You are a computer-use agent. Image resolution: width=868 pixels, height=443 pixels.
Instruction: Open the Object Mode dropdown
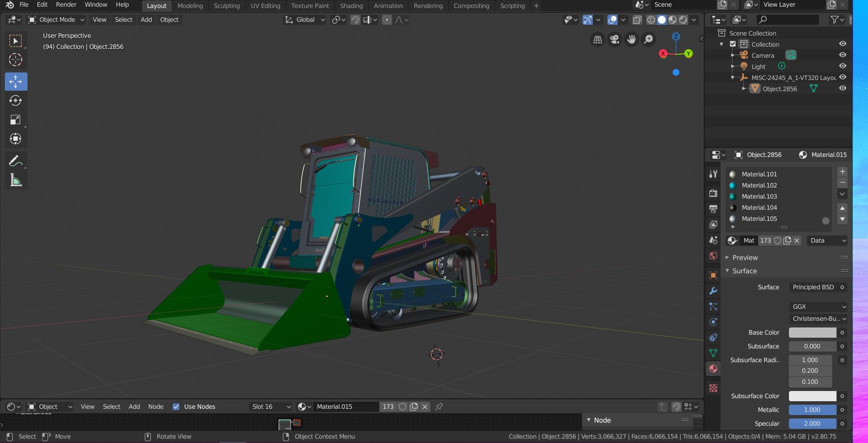click(x=56, y=20)
